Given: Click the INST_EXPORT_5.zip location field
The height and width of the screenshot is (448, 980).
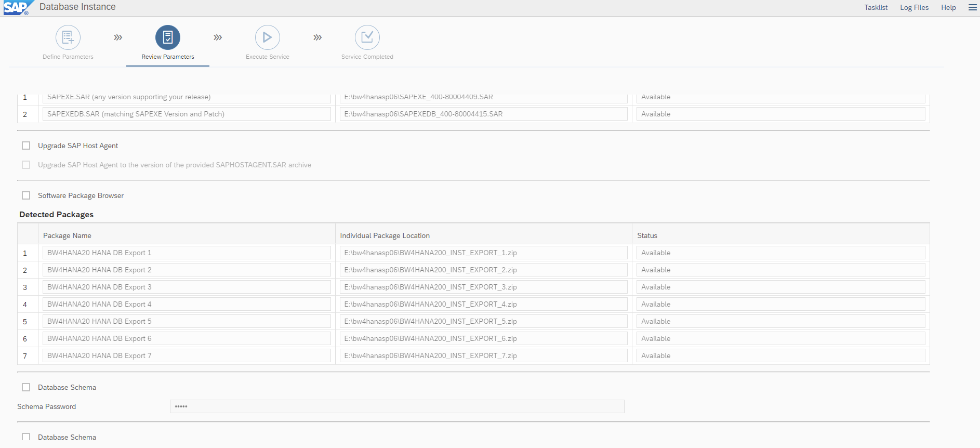Looking at the screenshot, I should click(484, 321).
